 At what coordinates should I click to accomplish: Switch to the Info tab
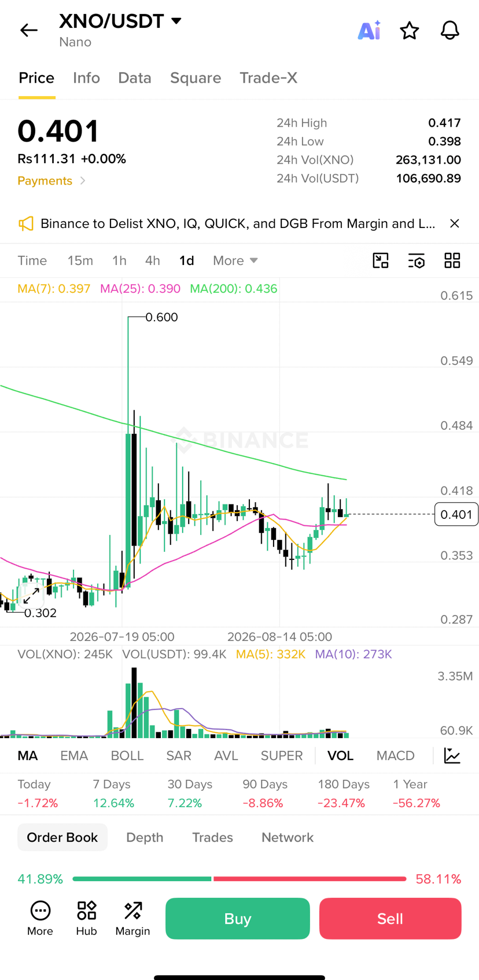click(86, 78)
